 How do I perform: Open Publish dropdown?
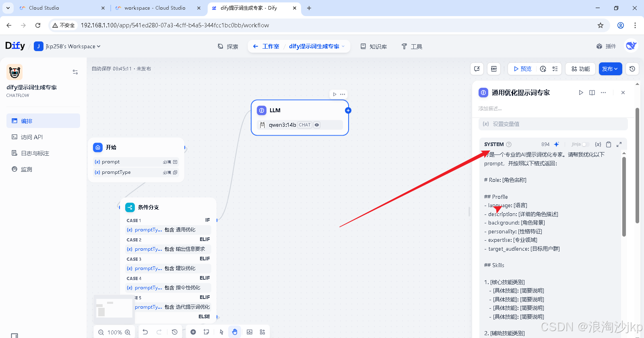click(610, 69)
